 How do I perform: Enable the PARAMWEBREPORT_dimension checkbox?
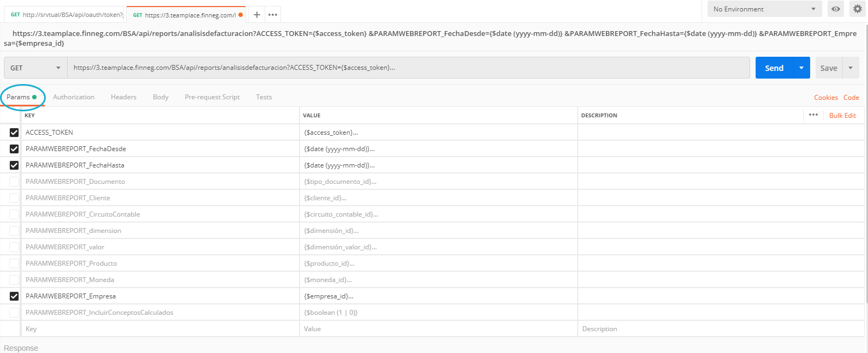14,231
